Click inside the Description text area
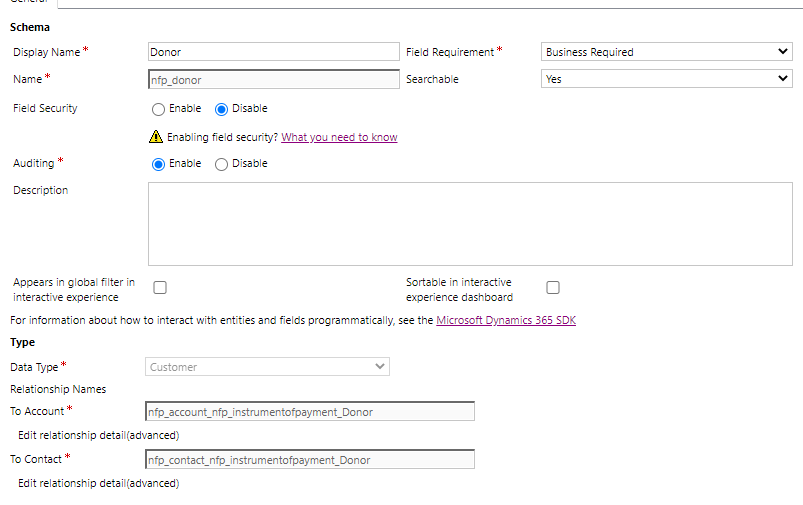Screen dimensions: 803x505 (x=470, y=224)
